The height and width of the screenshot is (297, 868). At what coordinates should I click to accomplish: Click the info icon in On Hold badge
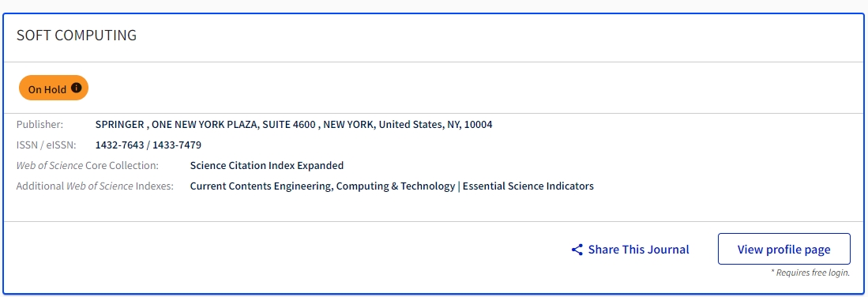(77, 88)
